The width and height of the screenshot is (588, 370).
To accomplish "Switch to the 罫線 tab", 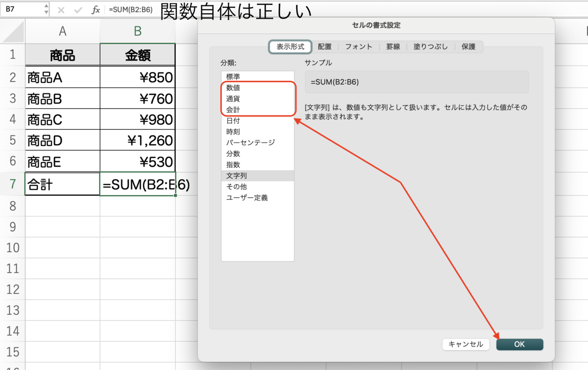I will [x=393, y=46].
